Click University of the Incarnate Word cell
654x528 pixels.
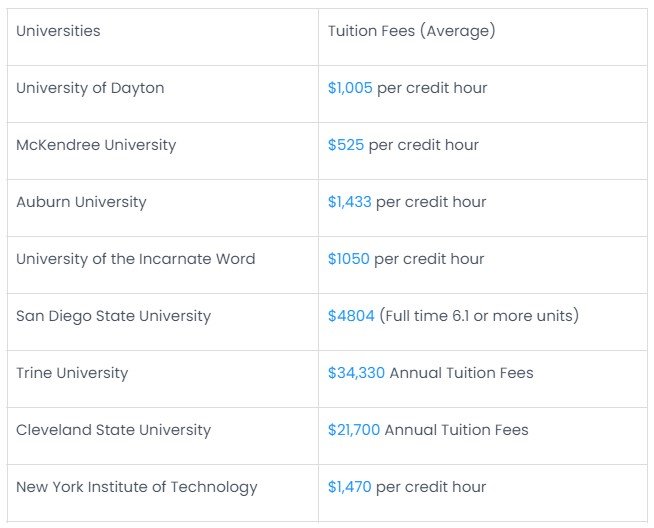[x=163, y=265]
